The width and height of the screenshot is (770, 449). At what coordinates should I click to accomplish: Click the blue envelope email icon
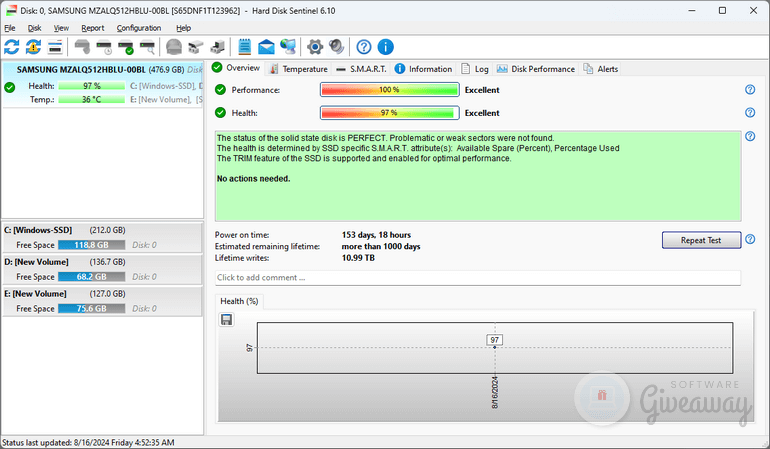tap(266, 47)
